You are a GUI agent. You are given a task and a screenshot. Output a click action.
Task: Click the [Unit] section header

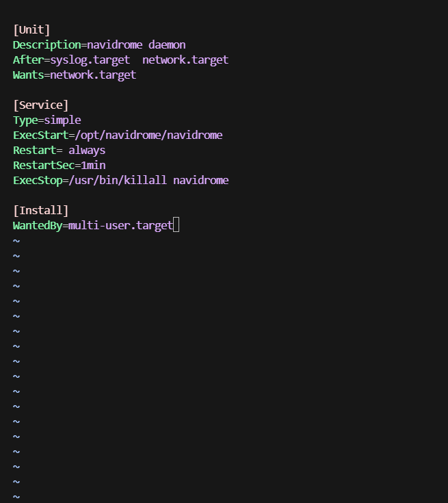tap(31, 29)
